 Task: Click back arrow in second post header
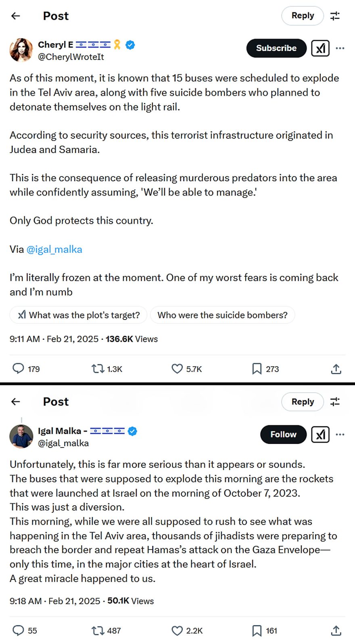pyautogui.click(x=16, y=401)
